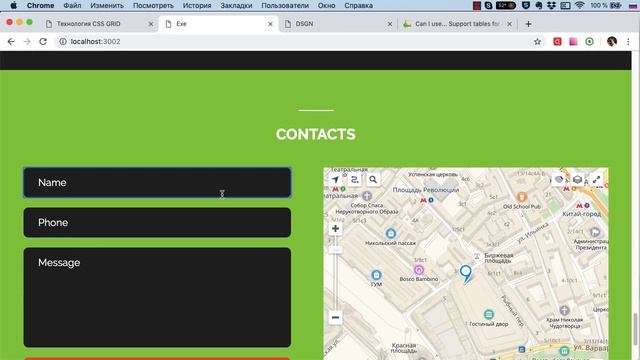Click the Evernote menu bar icon
The image size is (640, 360).
click(x=539, y=6)
